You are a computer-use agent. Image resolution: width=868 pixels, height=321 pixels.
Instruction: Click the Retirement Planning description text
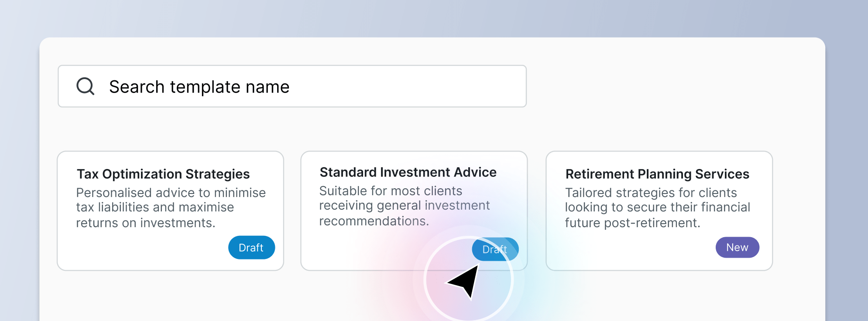point(657,207)
